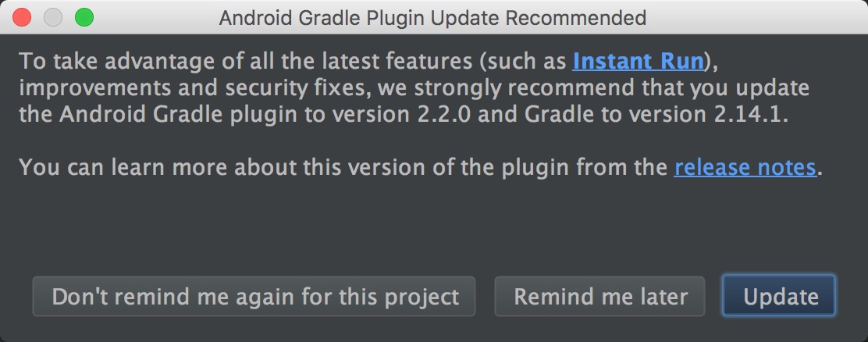Click the yellow window control in title bar
The height and width of the screenshot is (342, 868).
pyautogui.click(x=53, y=17)
